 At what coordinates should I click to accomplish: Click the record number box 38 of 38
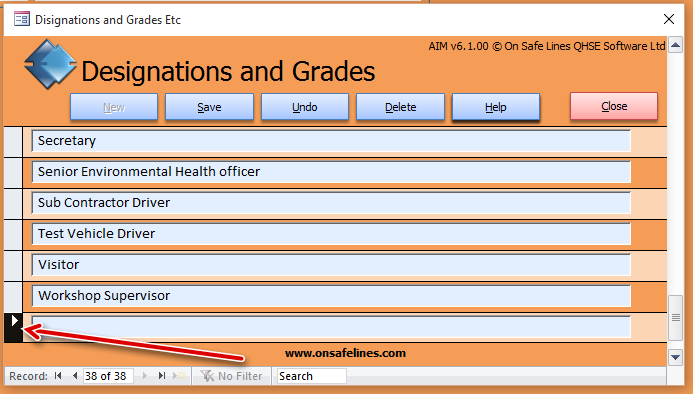pyautogui.click(x=108, y=376)
